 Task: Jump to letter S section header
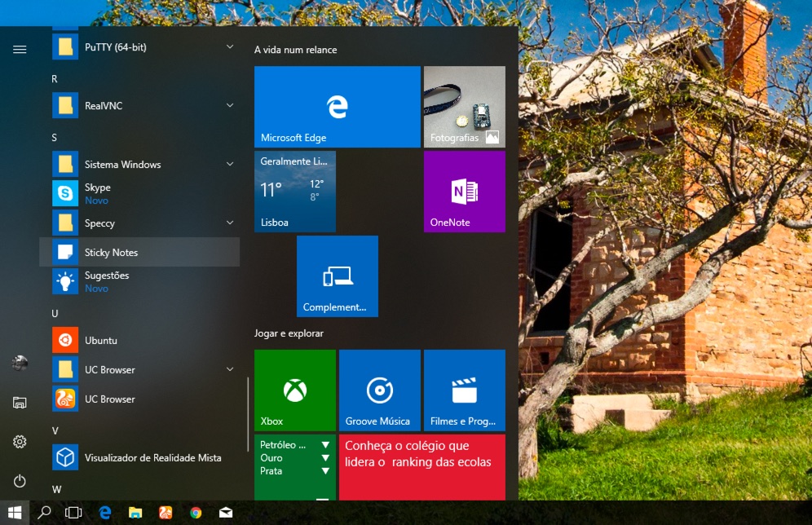pos(55,137)
